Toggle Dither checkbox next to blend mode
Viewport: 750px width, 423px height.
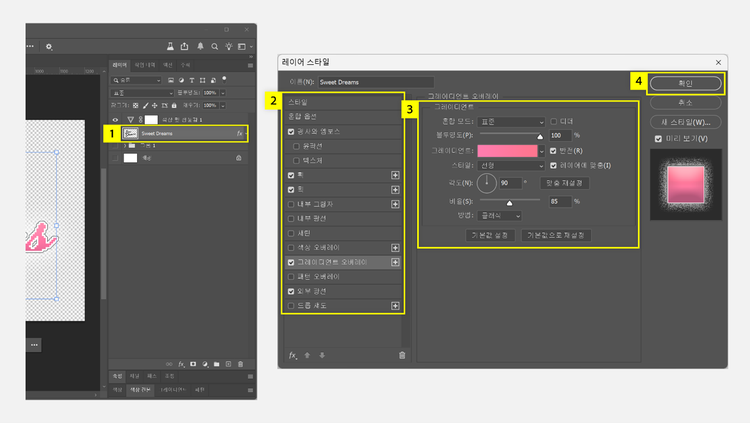[553, 122]
